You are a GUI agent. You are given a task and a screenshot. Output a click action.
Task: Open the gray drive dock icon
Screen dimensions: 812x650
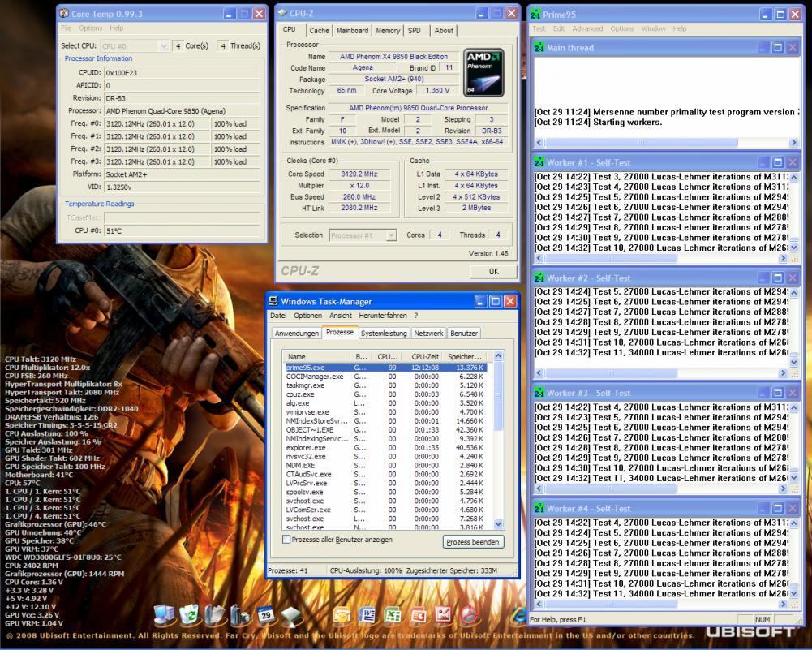pos(291,615)
